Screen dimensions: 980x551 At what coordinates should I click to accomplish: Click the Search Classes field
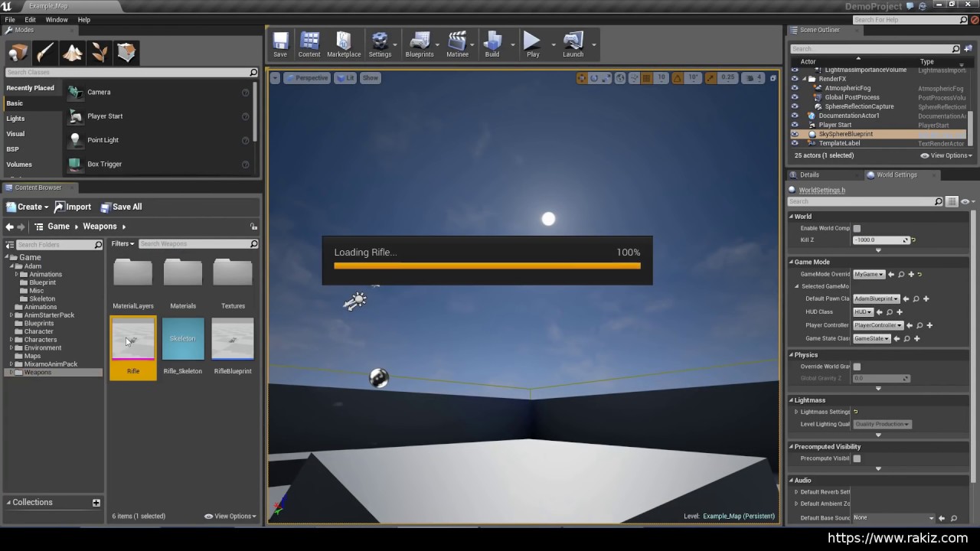pos(132,72)
